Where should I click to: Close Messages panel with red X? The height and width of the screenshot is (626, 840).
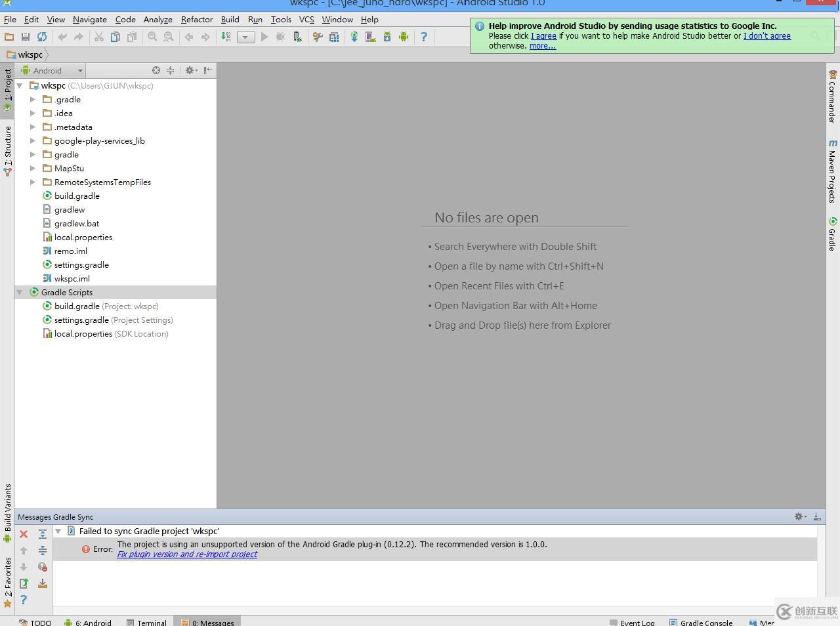(x=24, y=534)
